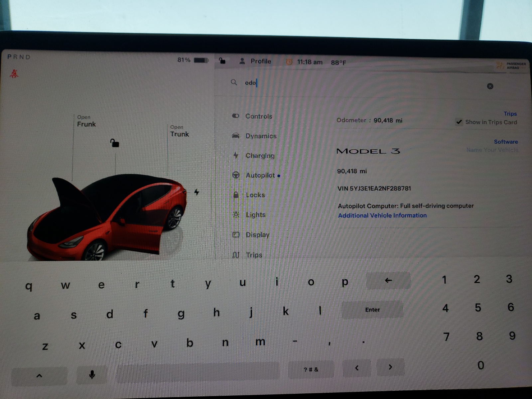Tap the keyboard shift caret key
The height and width of the screenshot is (399, 532).
(x=39, y=376)
